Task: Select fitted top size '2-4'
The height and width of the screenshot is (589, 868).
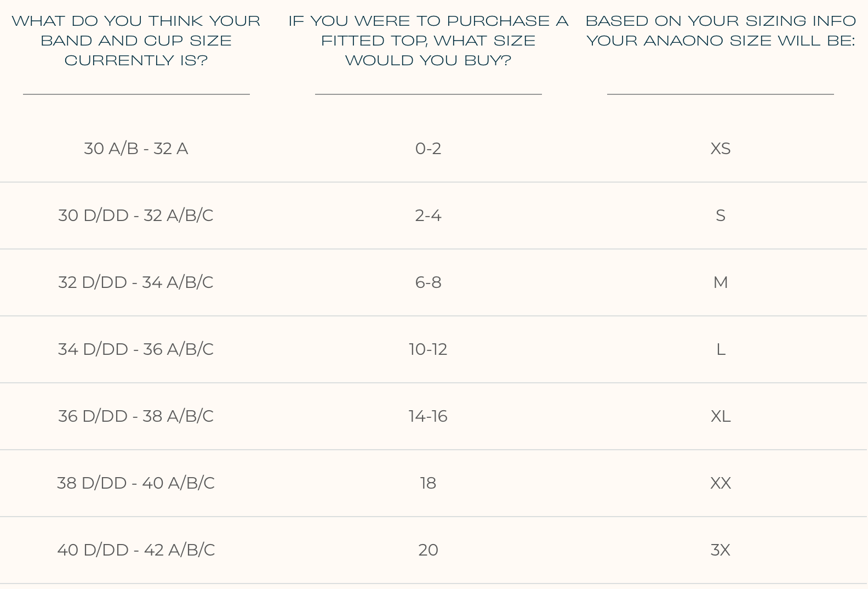Action: tap(428, 216)
